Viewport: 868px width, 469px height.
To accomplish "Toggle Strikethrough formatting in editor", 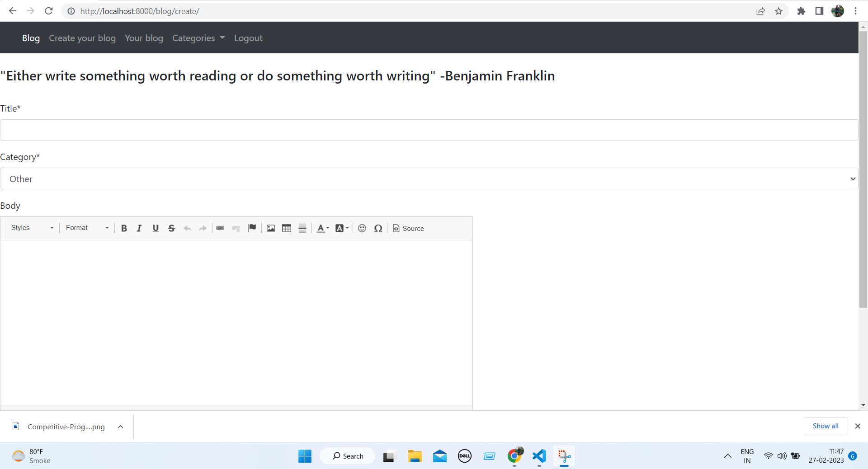I will pyautogui.click(x=171, y=228).
